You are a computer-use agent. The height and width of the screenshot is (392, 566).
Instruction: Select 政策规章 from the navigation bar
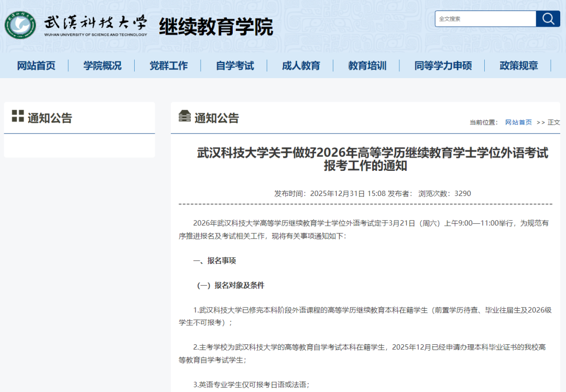pos(518,66)
